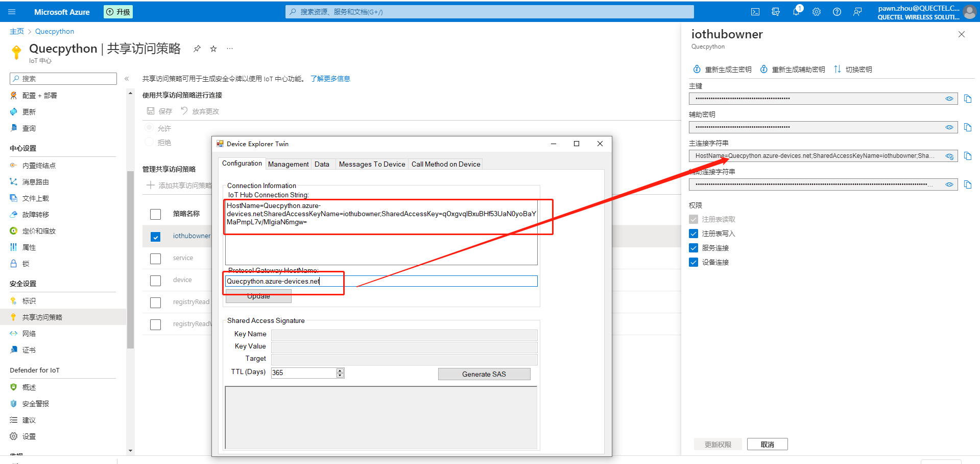Open Messages To Device tab
Viewport: 980px width, 464px height.
pyautogui.click(x=372, y=164)
